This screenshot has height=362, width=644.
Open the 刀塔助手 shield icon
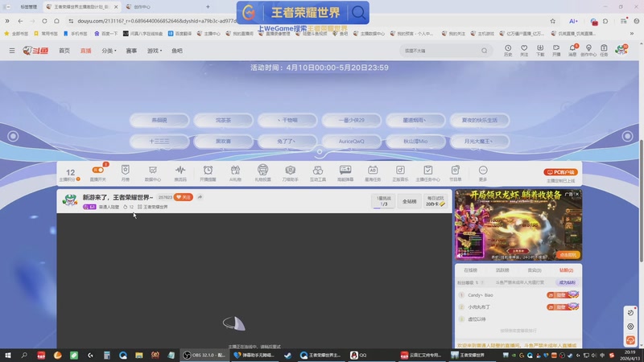point(291,173)
